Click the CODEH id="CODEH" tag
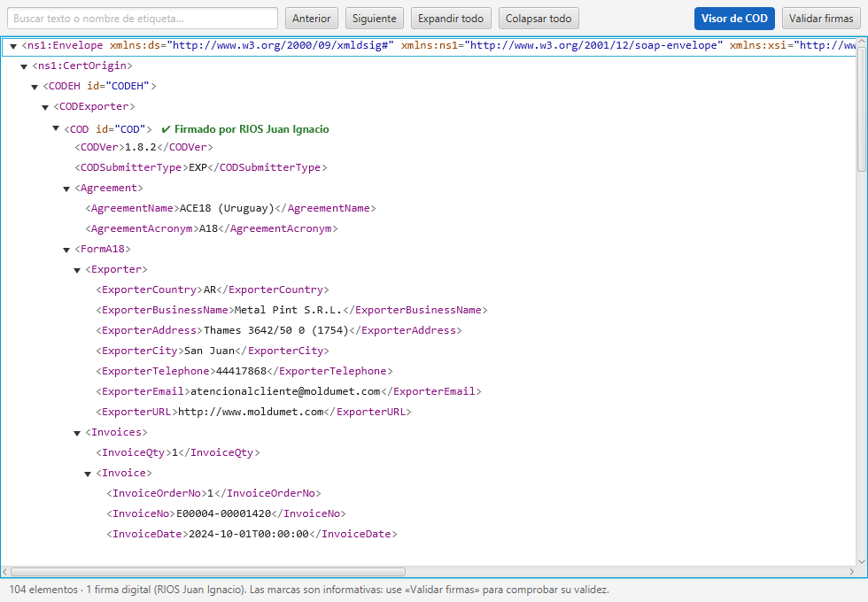 tap(99, 87)
